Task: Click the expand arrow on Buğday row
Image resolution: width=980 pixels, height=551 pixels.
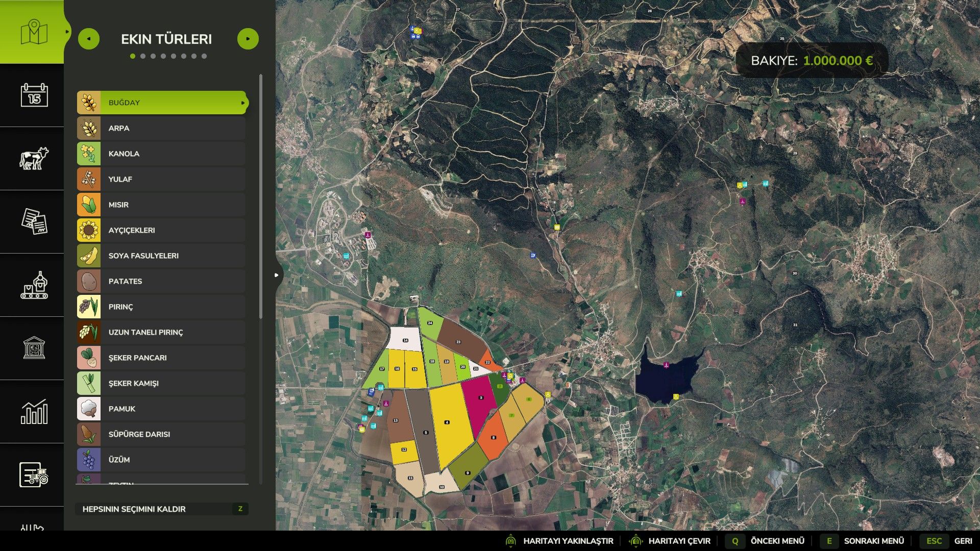Action: [243, 103]
